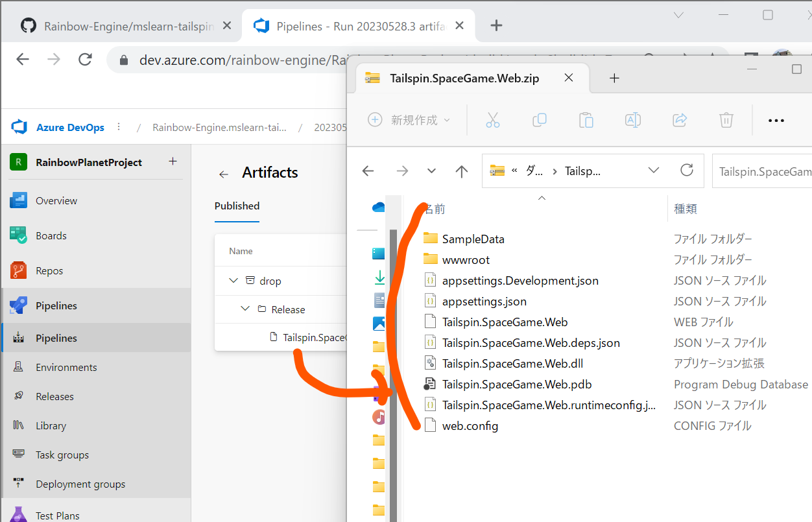Click the Explorer search box
The height and width of the screenshot is (522, 812).
(761, 171)
